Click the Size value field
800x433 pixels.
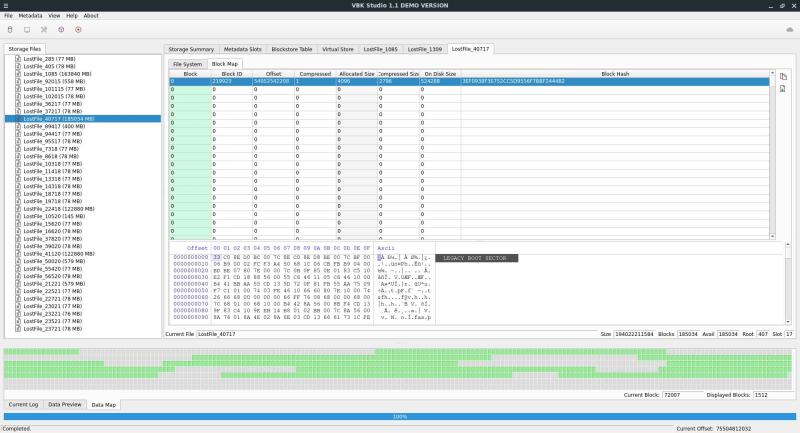pos(634,334)
